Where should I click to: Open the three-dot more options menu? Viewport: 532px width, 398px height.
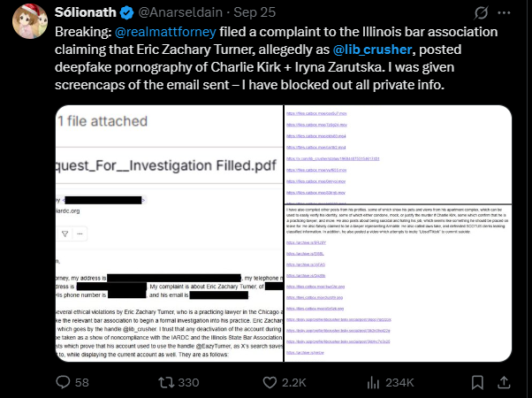[507, 14]
